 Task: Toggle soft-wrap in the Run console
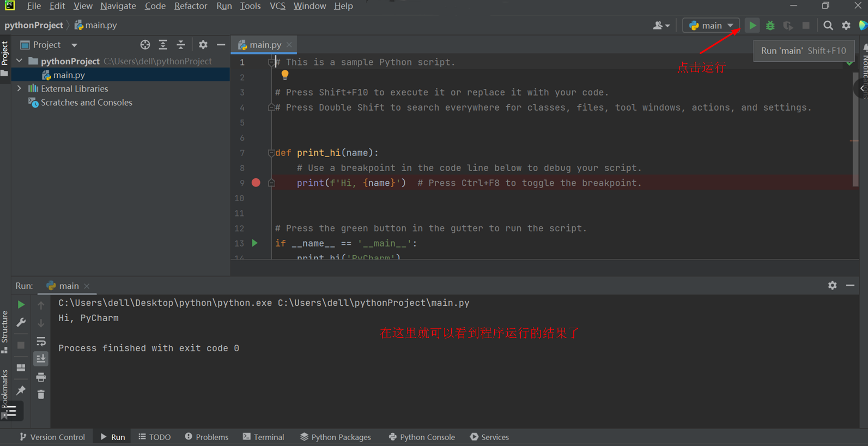tap(41, 341)
